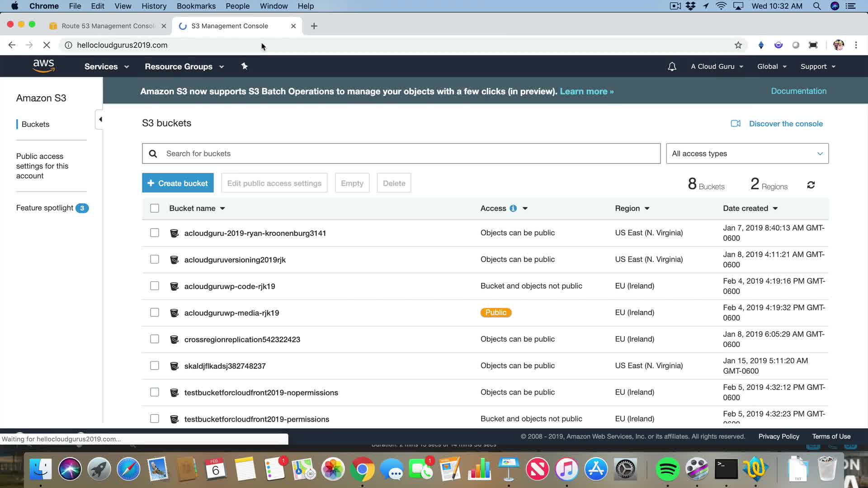The height and width of the screenshot is (488, 868).
Task: Switch to Route 53 Management Console tab
Action: (108, 26)
